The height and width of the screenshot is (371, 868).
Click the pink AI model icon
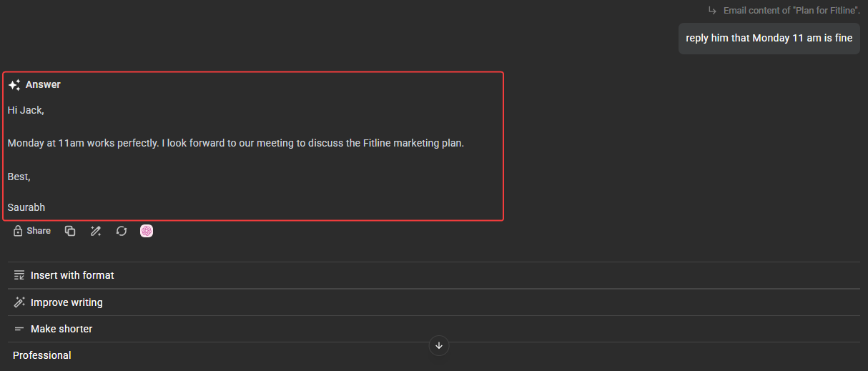coord(147,231)
